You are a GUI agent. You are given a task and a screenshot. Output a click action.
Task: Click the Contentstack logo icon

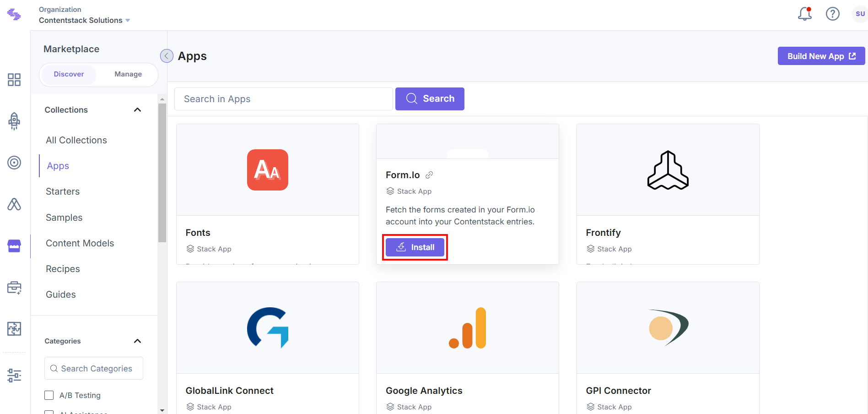point(14,14)
